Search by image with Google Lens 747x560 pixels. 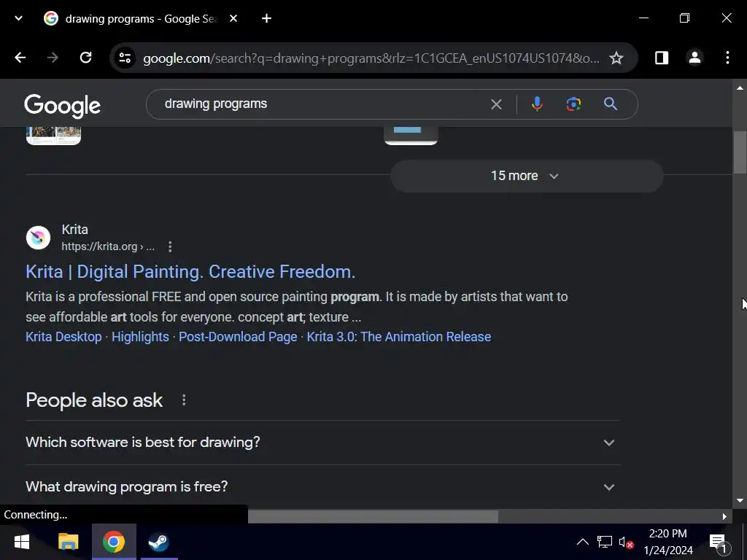click(573, 104)
